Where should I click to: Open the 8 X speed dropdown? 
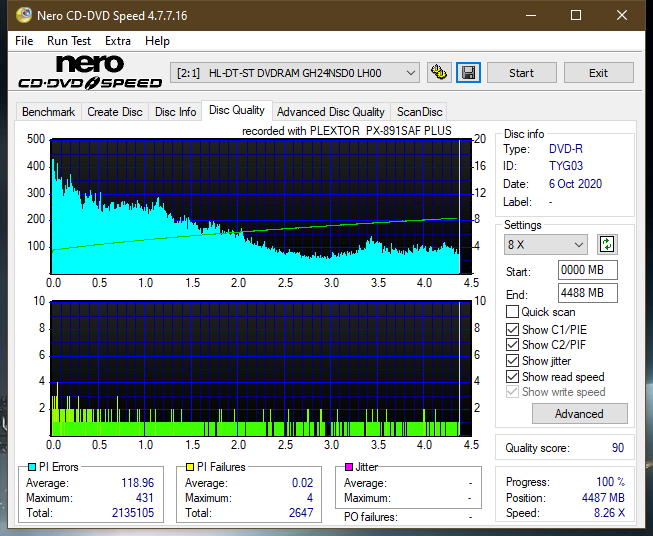click(x=545, y=244)
